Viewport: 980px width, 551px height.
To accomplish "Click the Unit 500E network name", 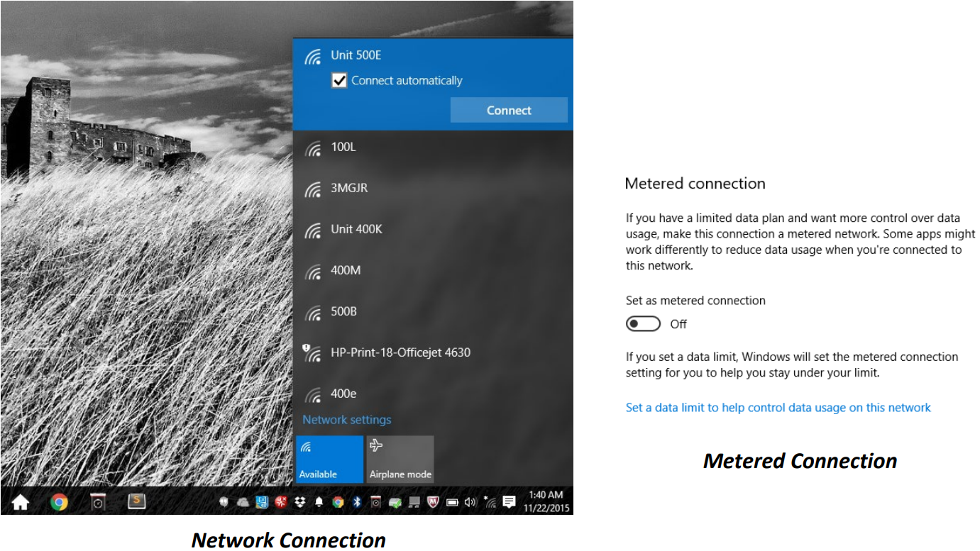I will pyautogui.click(x=356, y=55).
